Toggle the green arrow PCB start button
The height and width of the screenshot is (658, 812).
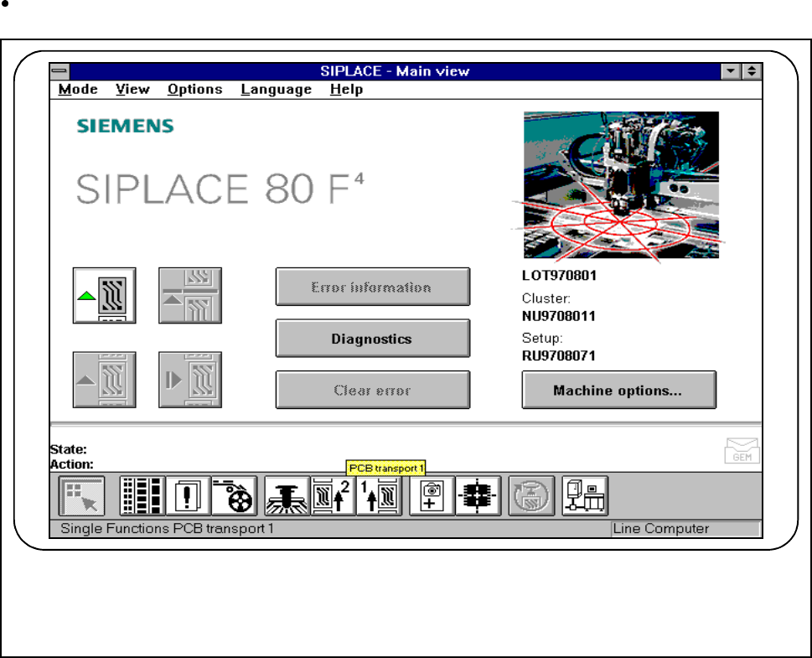coord(105,295)
